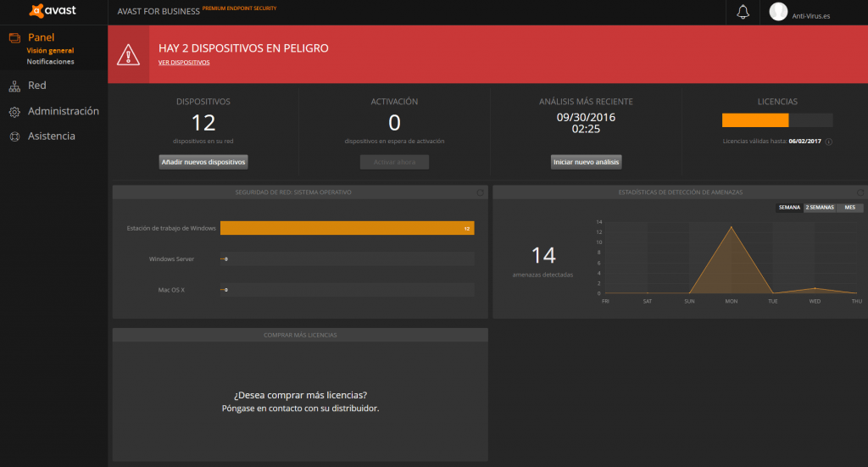Open the Asistencia section
This screenshot has height=467, width=868.
(52, 136)
